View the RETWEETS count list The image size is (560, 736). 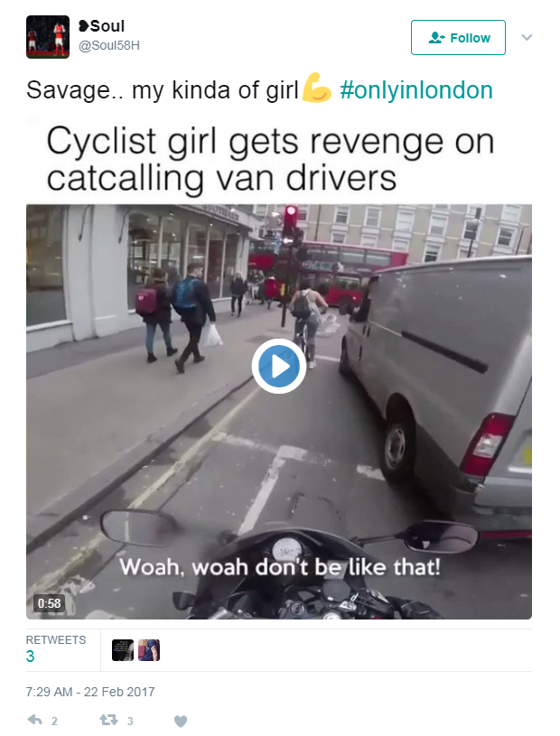(55, 649)
